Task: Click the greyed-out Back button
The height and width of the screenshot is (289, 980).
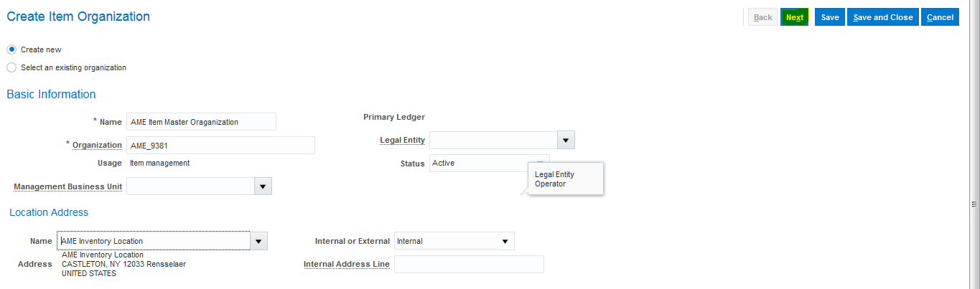Action: click(x=762, y=17)
